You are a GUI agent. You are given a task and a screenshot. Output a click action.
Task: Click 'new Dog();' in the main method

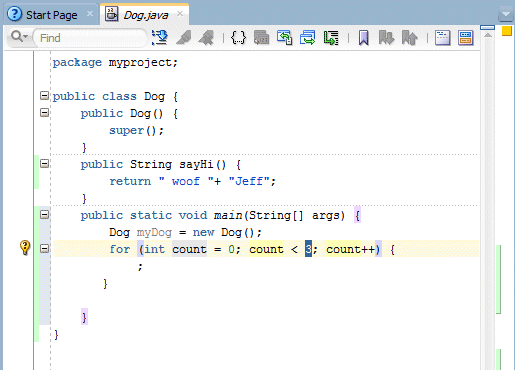[227, 232]
